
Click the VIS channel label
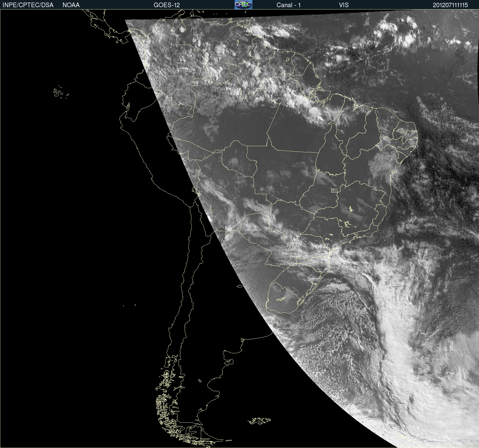click(x=344, y=5)
